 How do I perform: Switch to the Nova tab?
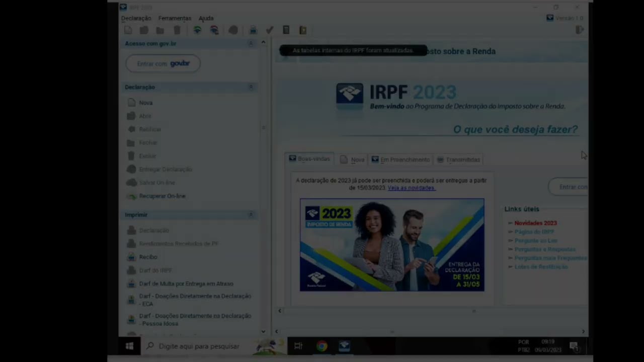(352, 159)
